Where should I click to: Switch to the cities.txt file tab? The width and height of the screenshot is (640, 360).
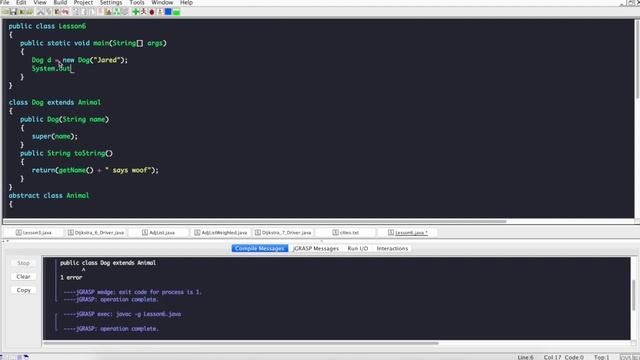coord(345,233)
